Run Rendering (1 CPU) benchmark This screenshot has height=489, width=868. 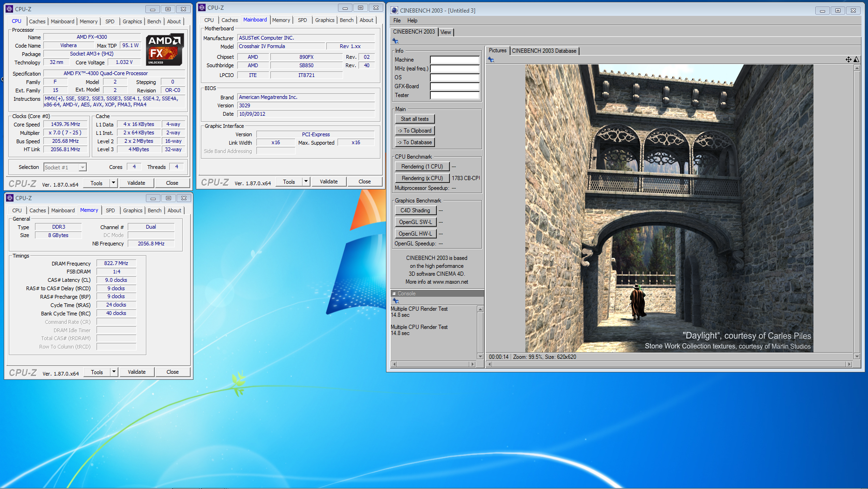pos(422,167)
